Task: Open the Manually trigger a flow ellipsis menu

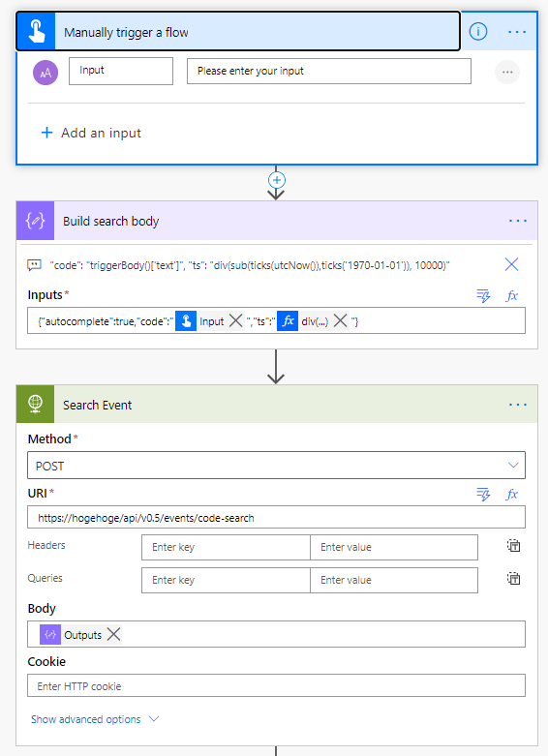Action: pos(517,32)
